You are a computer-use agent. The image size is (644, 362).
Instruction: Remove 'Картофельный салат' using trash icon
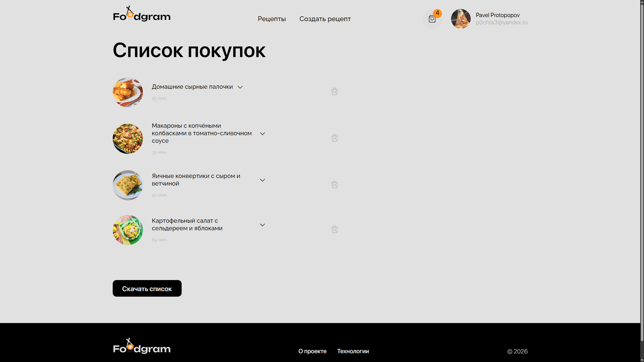[x=334, y=229]
